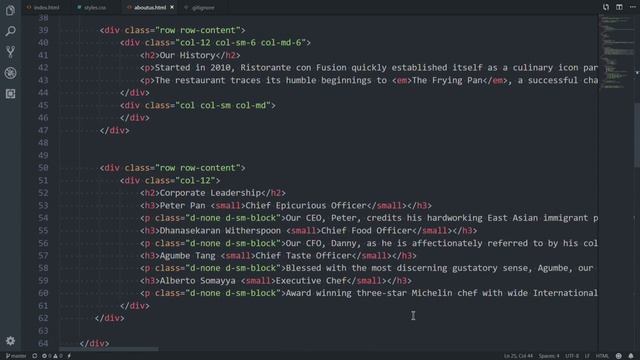This screenshot has height=360, width=640.
Task: Click "Chief Epicurious Officer" on line 53
Action: pos(306,205)
